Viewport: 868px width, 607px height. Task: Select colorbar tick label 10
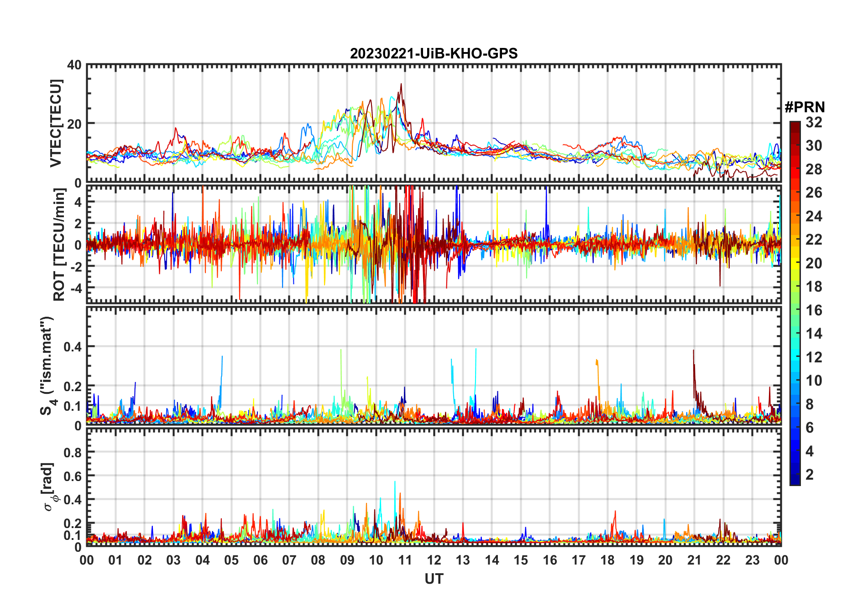[814, 381]
